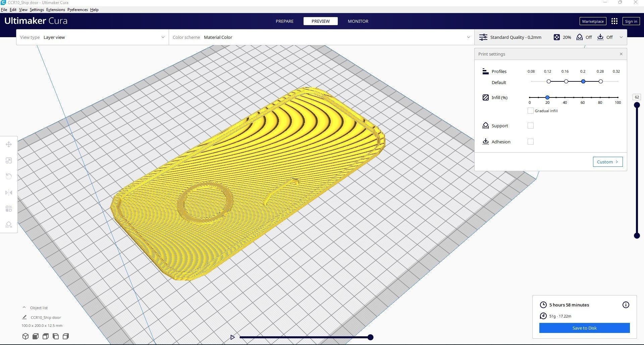
Task: Close the Print settings panel
Action: pos(621,54)
